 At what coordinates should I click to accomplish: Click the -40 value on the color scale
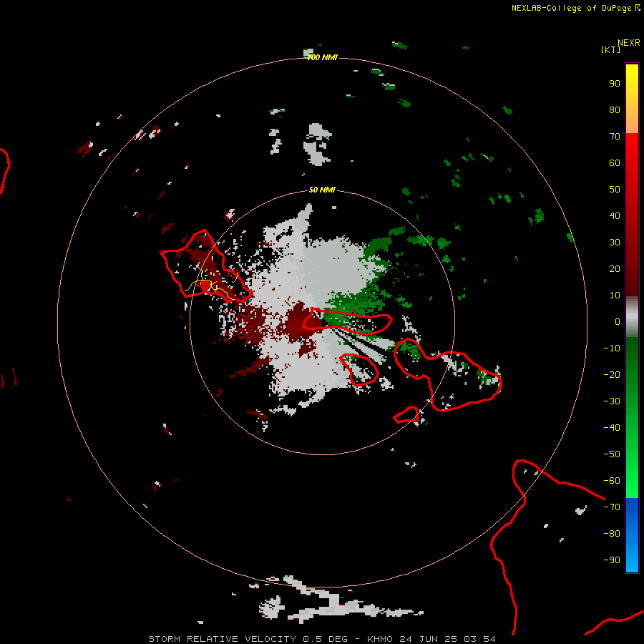[x=612, y=428]
